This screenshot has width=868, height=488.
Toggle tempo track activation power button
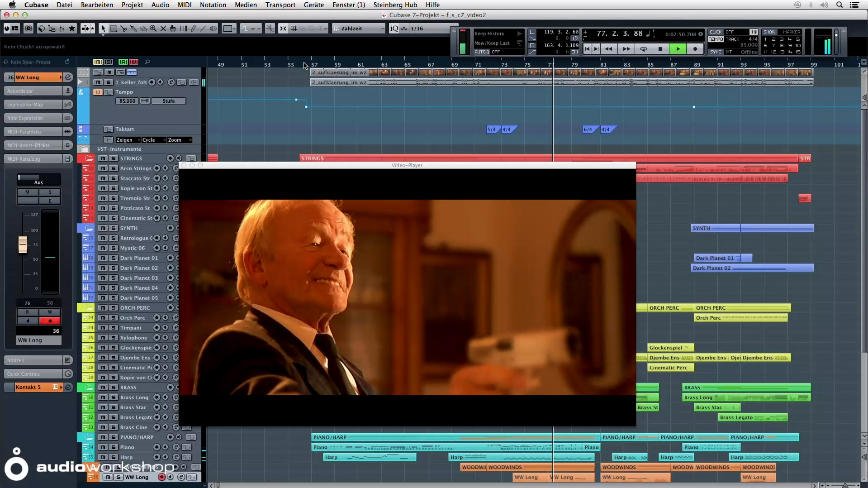(98, 92)
